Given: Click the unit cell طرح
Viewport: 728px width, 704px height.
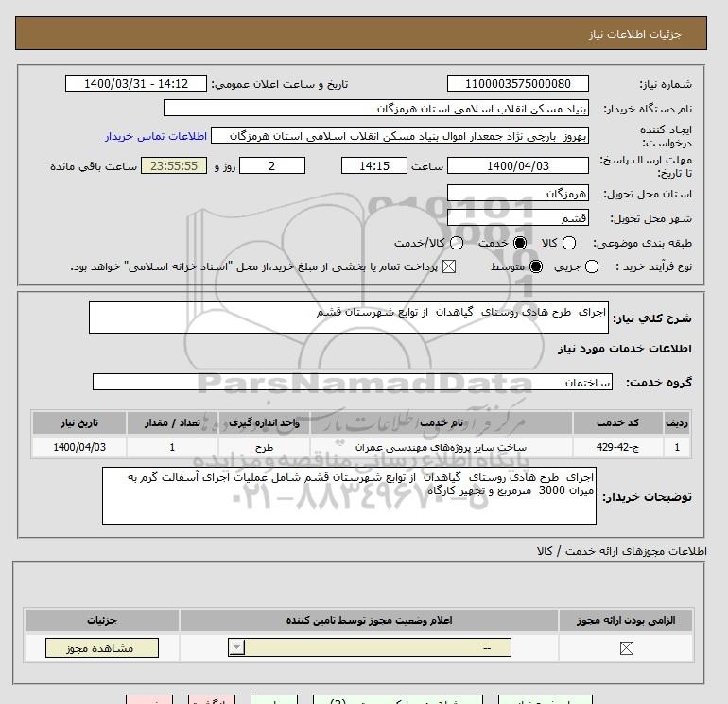Looking at the screenshot, I should point(264,447).
